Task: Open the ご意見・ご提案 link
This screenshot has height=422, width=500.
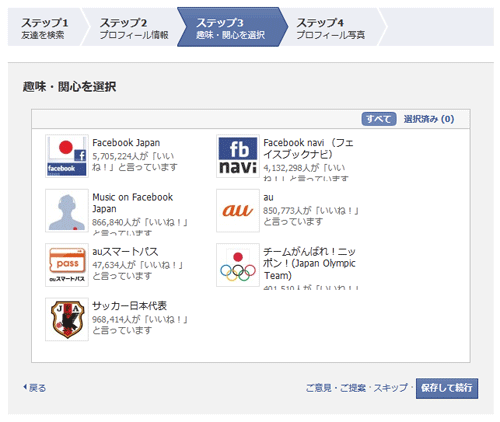Action: point(336,388)
